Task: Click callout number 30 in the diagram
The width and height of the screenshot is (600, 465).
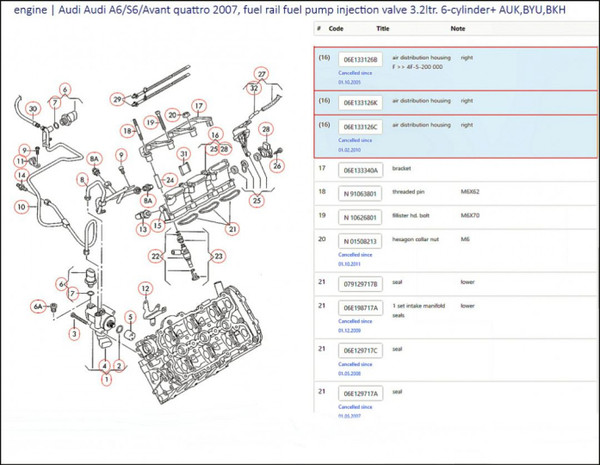Action: (x=32, y=108)
